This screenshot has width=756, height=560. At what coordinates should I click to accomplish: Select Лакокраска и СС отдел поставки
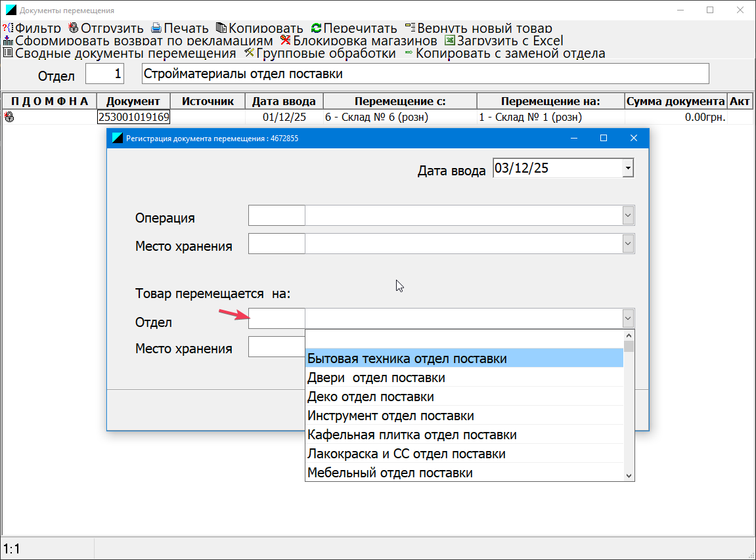point(464,454)
